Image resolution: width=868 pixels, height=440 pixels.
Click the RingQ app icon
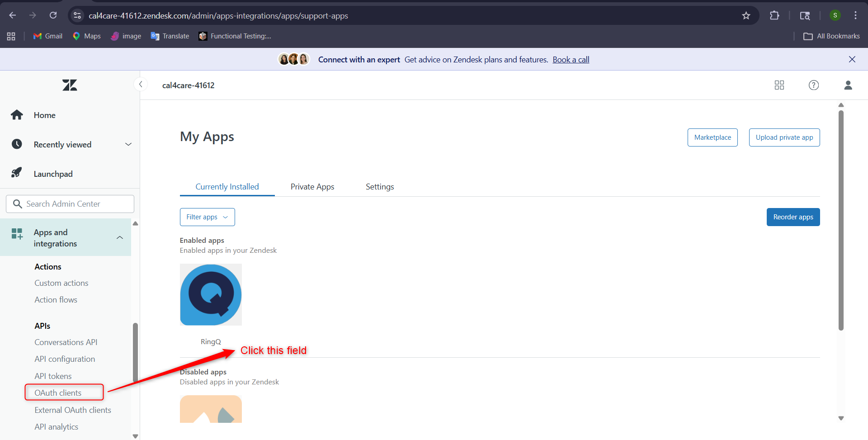point(211,294)
